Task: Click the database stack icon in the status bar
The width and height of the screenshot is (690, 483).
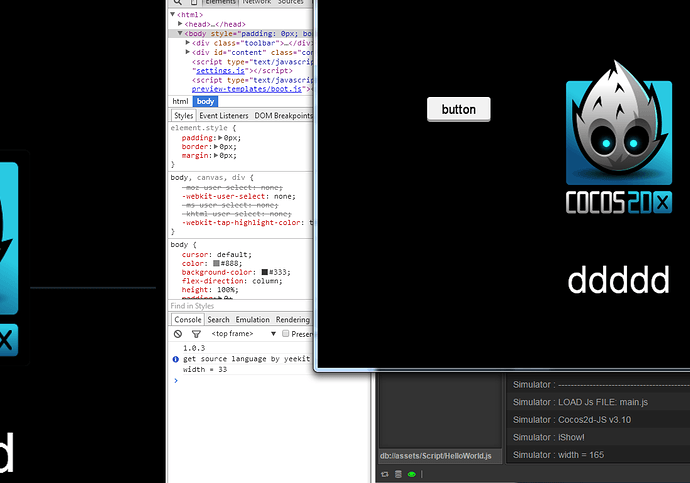Action: [x=398, y=474]
